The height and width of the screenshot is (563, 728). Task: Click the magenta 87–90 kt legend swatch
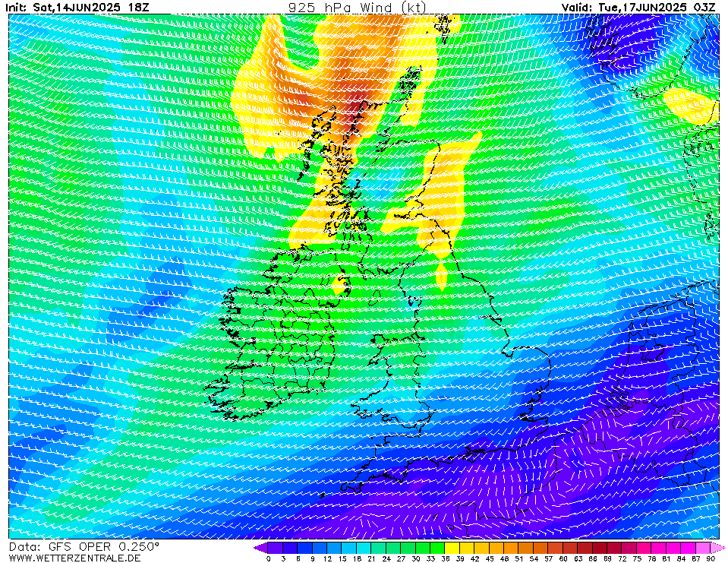tap(703, 548)
